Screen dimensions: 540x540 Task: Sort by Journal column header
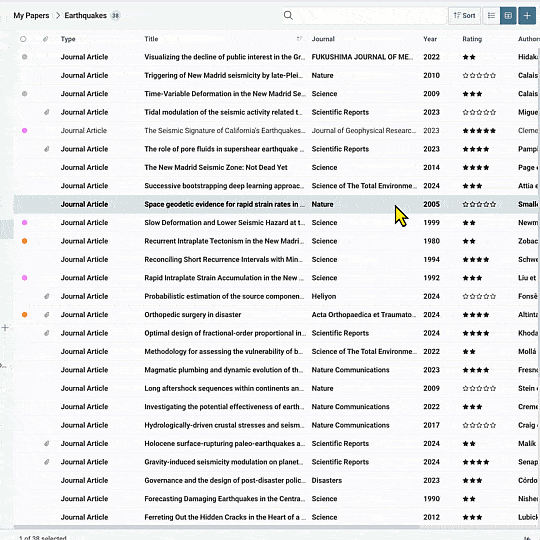(323, 39)
